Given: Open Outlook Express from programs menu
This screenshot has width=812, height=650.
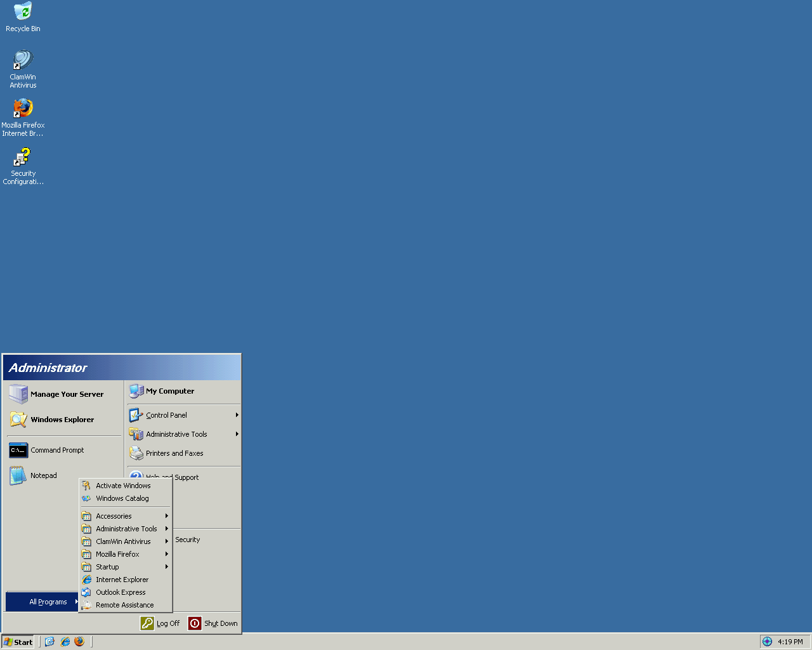Looking at the screenshot, I should coord(121,592).
